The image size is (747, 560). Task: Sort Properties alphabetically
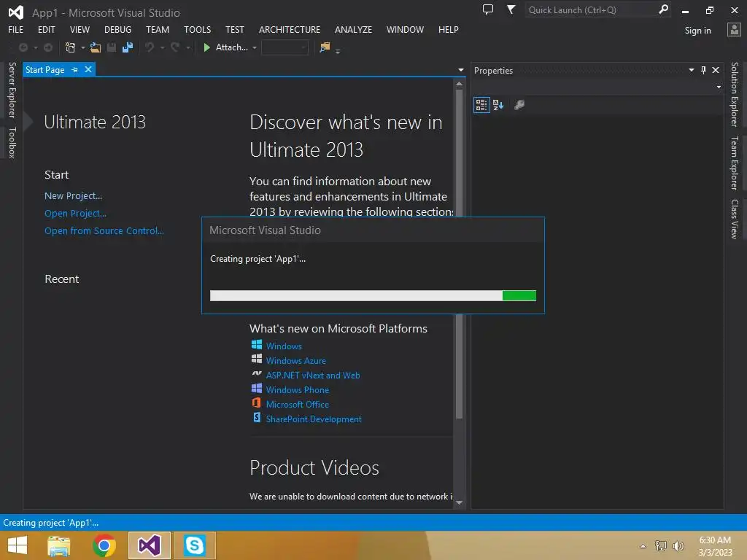pyautogui.click(x=498, y=105)
